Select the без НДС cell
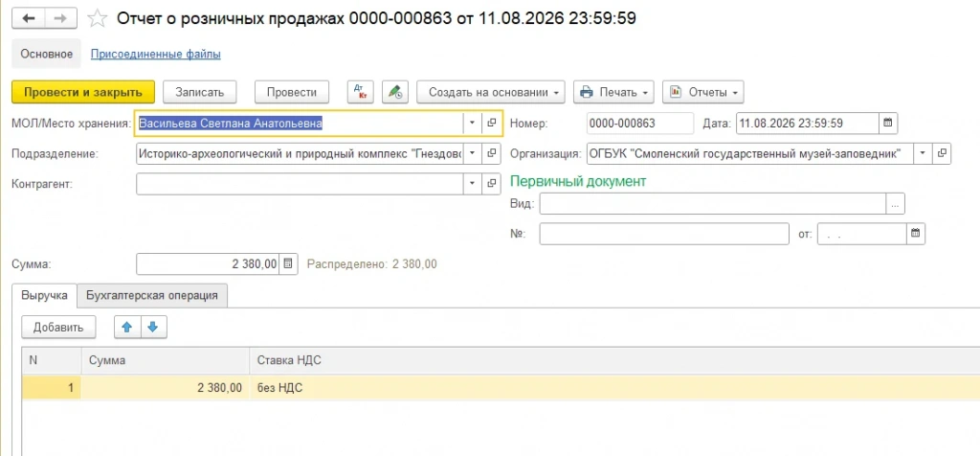The width and height of the screenshot is (980, 456). [x=615, y=388]
